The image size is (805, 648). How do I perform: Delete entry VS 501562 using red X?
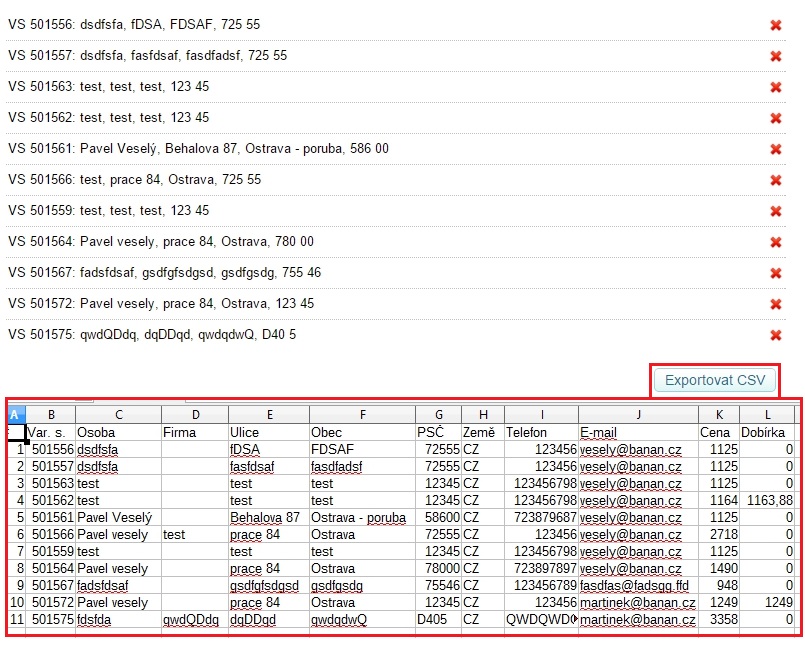click(x=775, y=118)
